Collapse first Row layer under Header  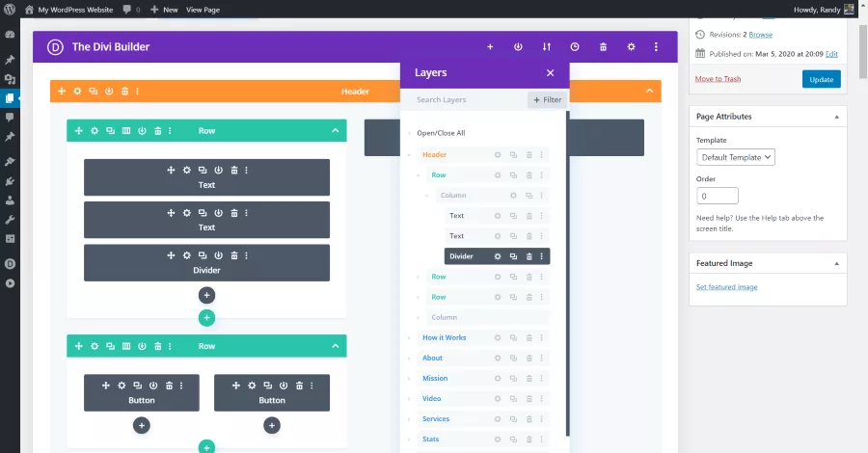(419, 175)
